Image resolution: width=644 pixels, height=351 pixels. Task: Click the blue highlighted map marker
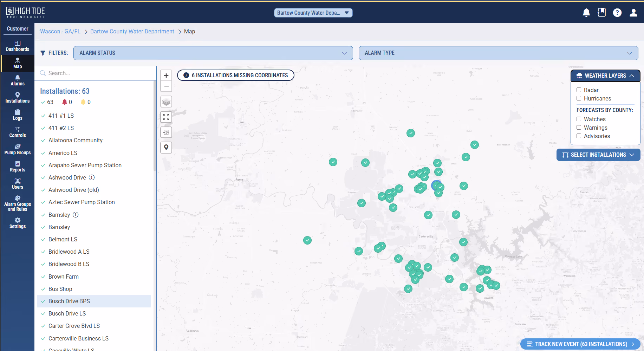coord(436,185)
